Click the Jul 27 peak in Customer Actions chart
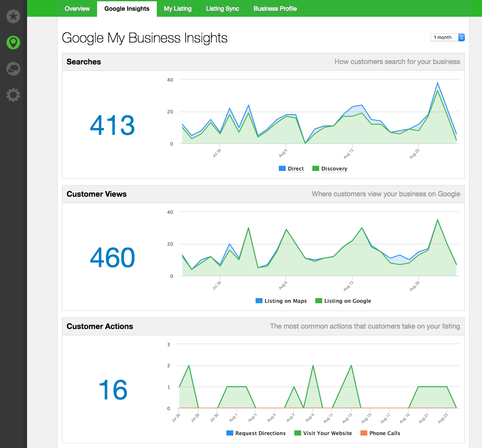The width and height of the screenshot is (482, 448). pyautogui.click(x=189, y=366)
